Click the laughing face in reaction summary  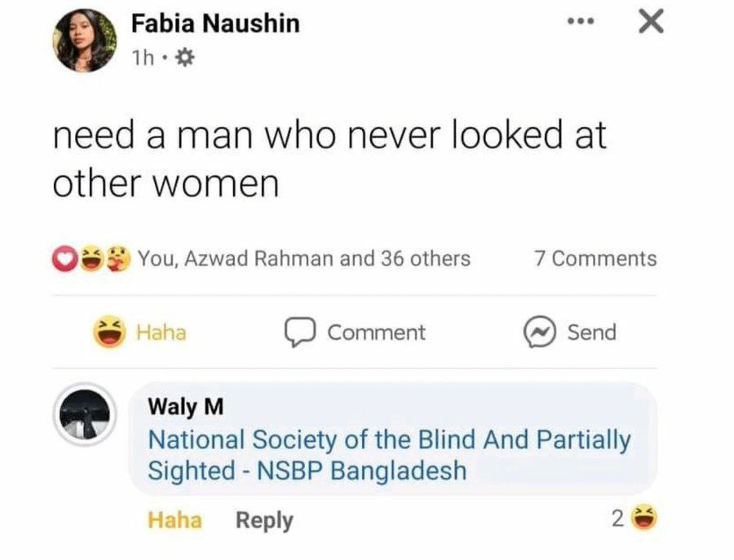pyautogui.click(x=92, y=259)
